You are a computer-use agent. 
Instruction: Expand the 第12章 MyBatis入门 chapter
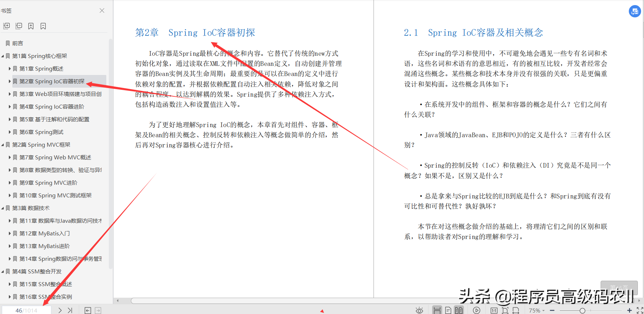click(x=10, y=233)
